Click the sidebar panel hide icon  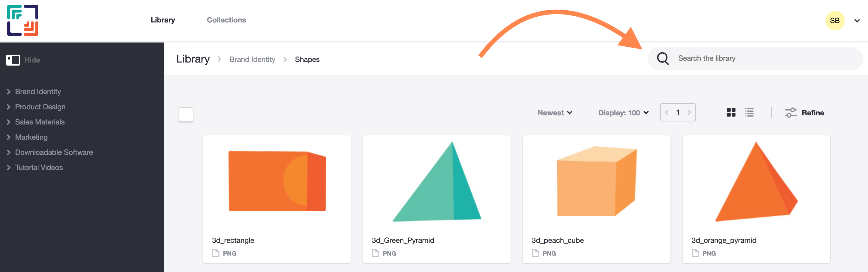[13, 60]
